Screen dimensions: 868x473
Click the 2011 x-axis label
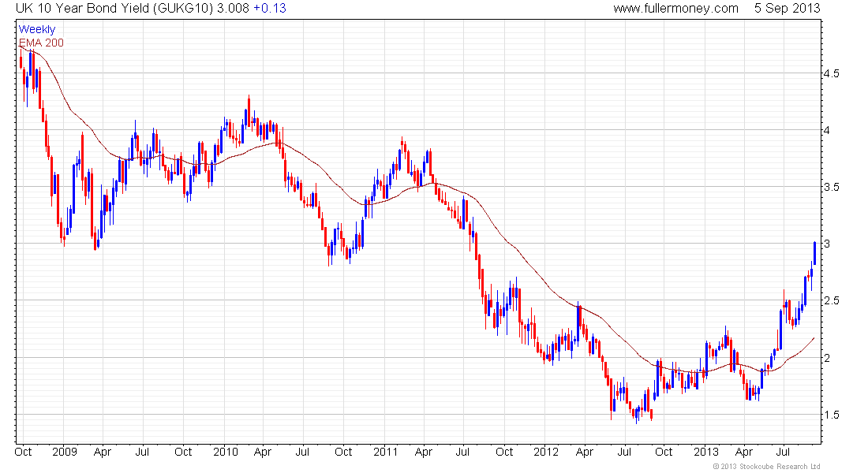pos(385,452)
